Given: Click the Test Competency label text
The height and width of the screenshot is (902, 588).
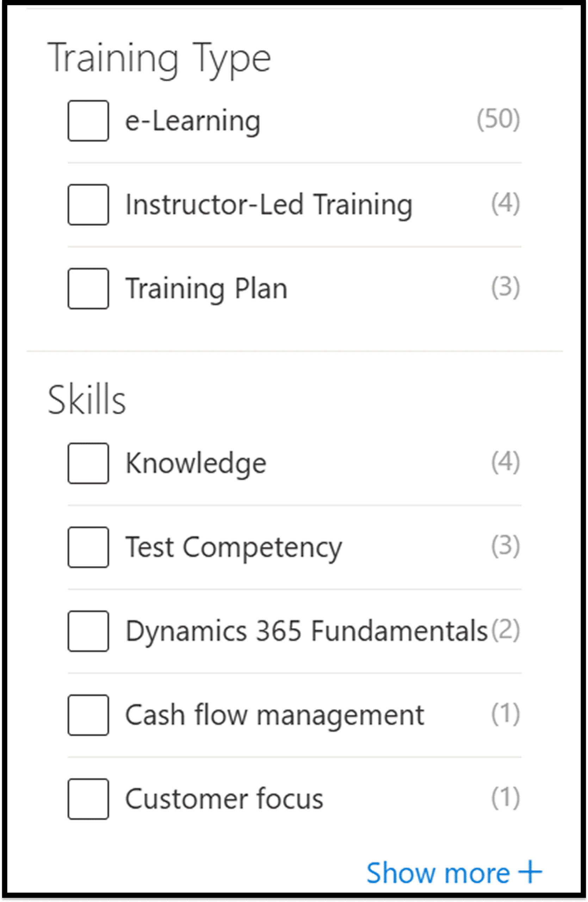Looking at the screenshot, I should tap(233, 547).
